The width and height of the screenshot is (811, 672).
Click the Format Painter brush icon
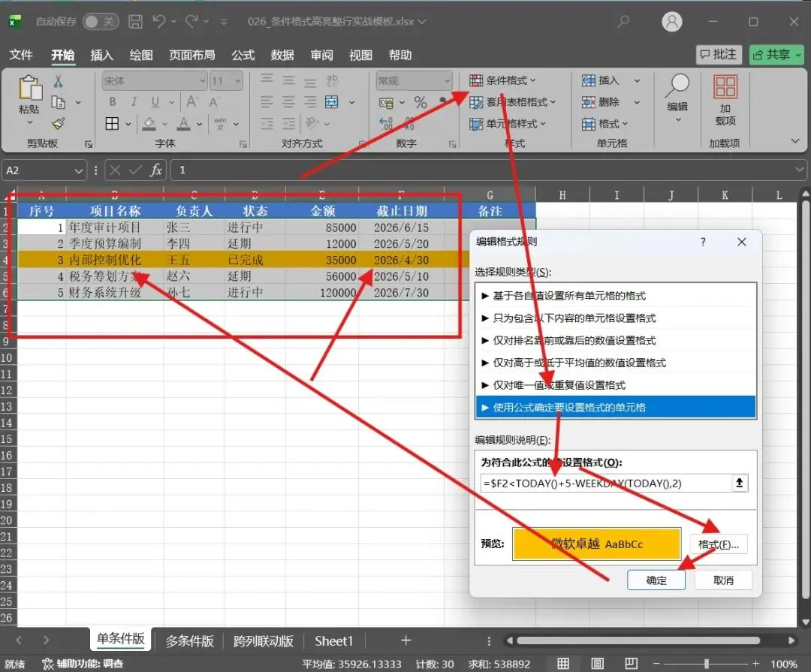click(59, 124)
